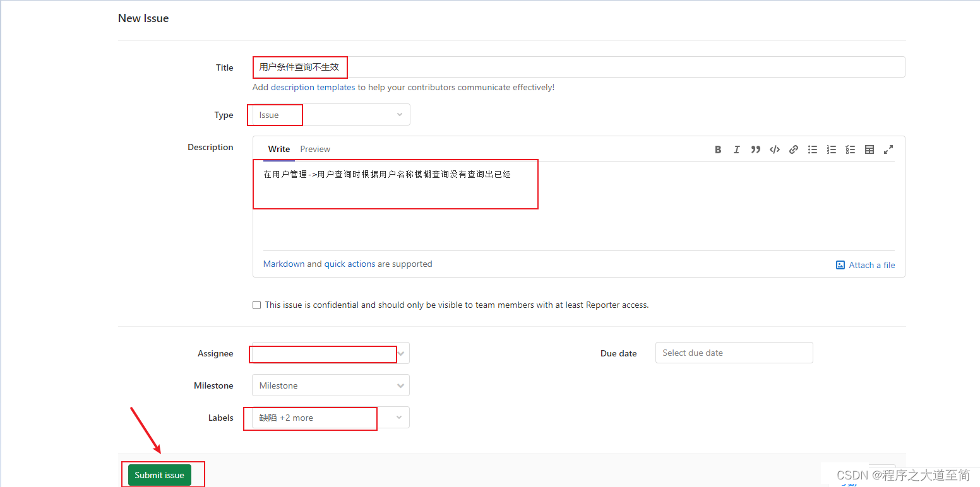This screenshot has height=487, width=980.
Task: Open the Milestone dropdown
Action: [x=330, y=385]
